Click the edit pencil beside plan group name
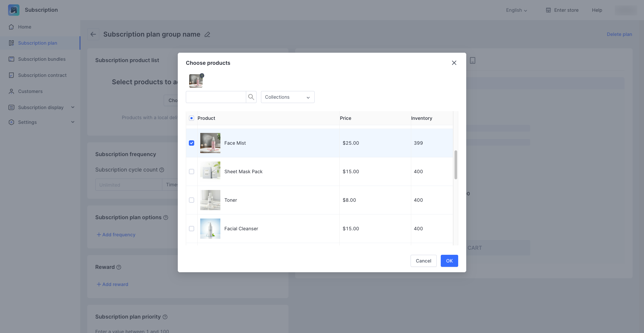Viewport: 644px width, 333px height. [x=207, y=35]
